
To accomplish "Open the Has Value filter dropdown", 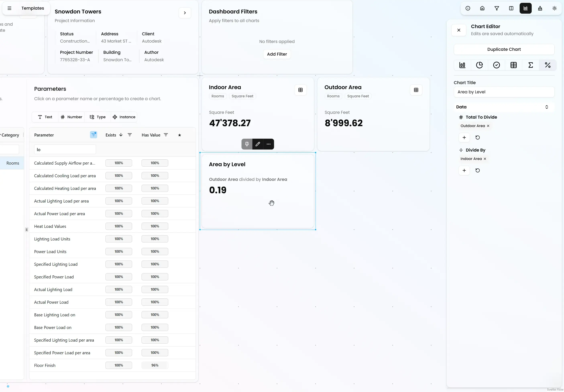I will pyautogui.click(x=166, y=135).
